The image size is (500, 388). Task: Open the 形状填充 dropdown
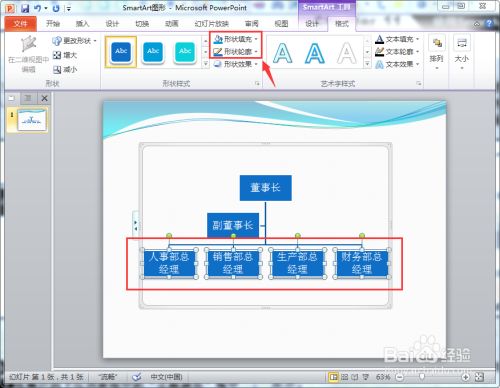[236, 39]
